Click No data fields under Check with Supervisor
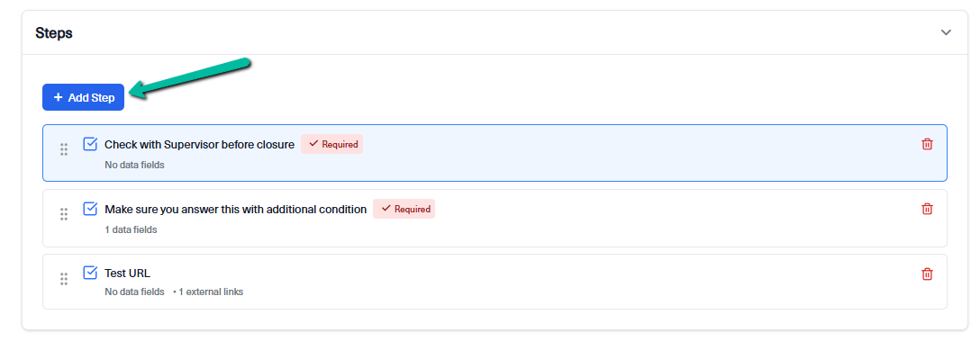The height and width of the screenshot is (341, 980). click(x=134, y=165)
